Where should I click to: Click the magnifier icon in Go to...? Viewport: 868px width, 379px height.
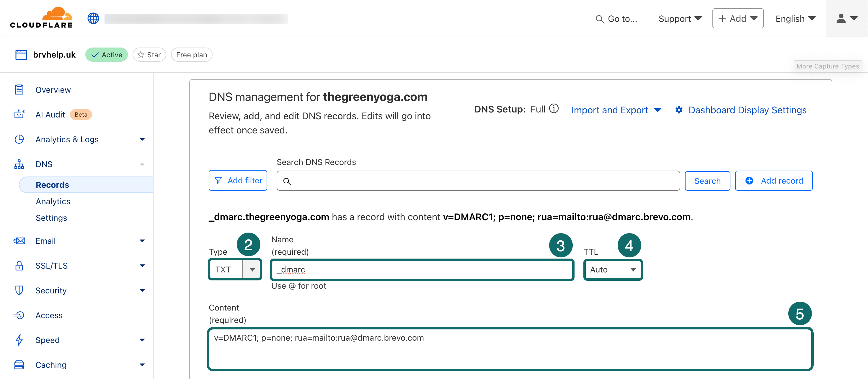pos(600,19)
